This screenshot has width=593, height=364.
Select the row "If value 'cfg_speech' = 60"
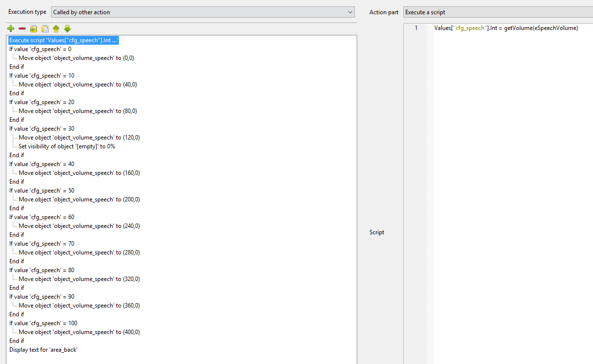click(42, 217)
